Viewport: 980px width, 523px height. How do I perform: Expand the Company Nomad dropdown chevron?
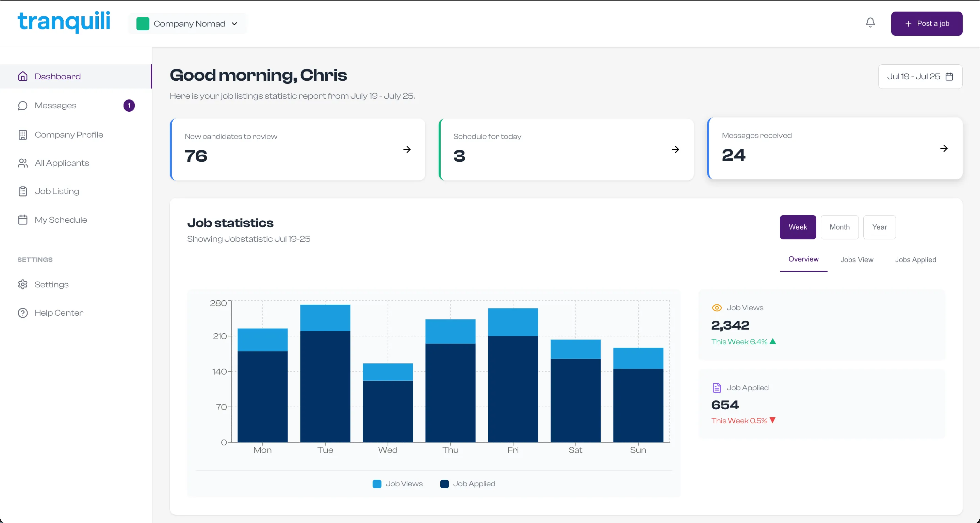tap(235, 23)
